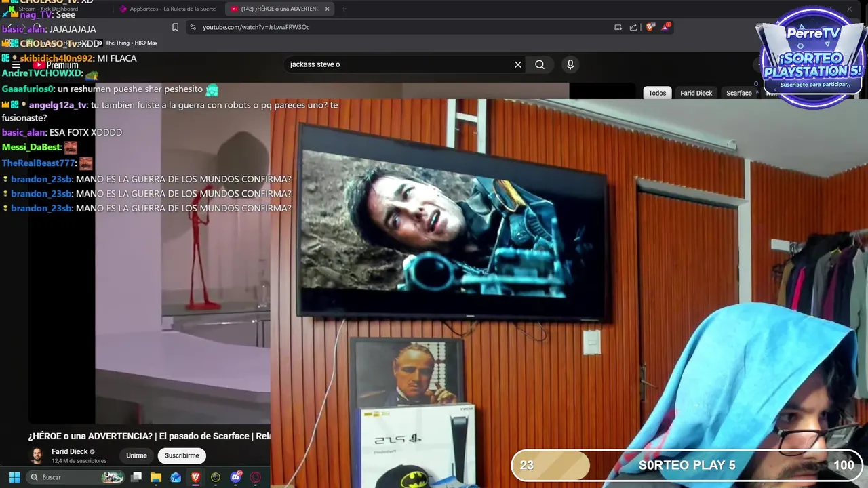The width and height of the screenshot is (868, 488).
Task: Open site settings icon in address bar
Action: tap(193, 27)
